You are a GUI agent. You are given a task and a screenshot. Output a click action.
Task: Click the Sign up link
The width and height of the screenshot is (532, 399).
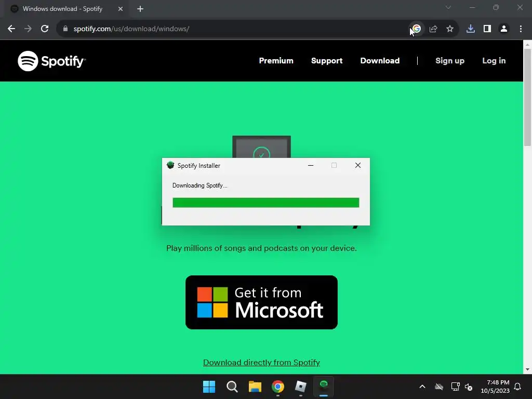450,61
